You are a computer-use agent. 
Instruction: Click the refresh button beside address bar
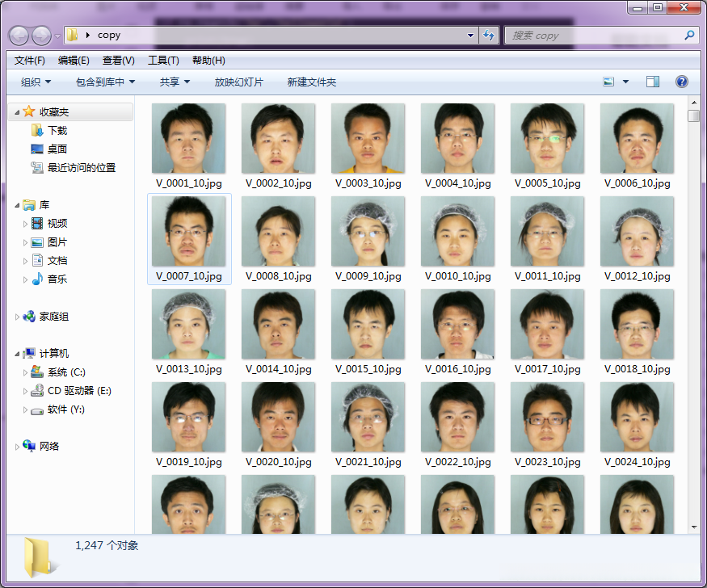[489, 36]
